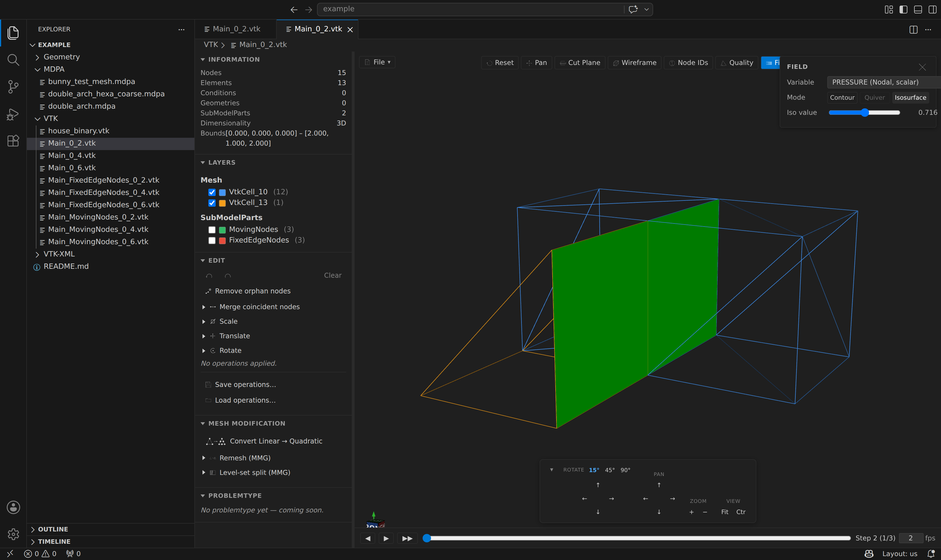Expand the OUTLINE section

[x=53, y=529]
